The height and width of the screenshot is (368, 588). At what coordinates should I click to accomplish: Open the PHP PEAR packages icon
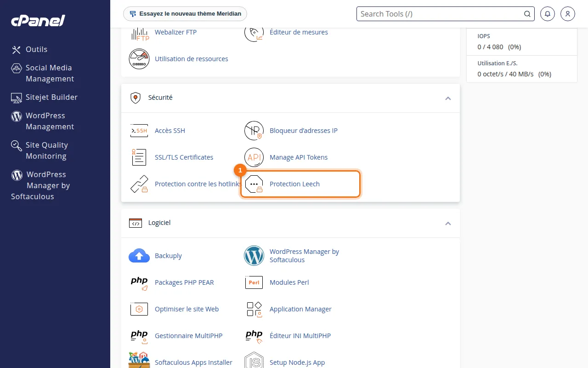(x=139, y=282)
